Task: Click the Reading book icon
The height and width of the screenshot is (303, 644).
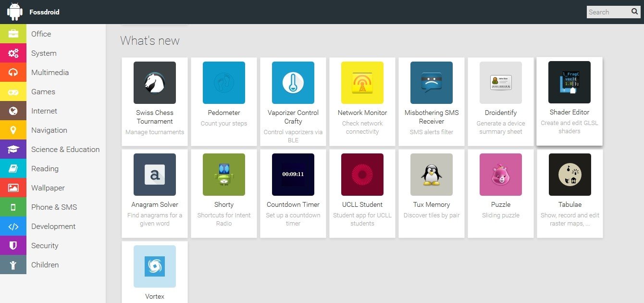Action: pos(13,168)
